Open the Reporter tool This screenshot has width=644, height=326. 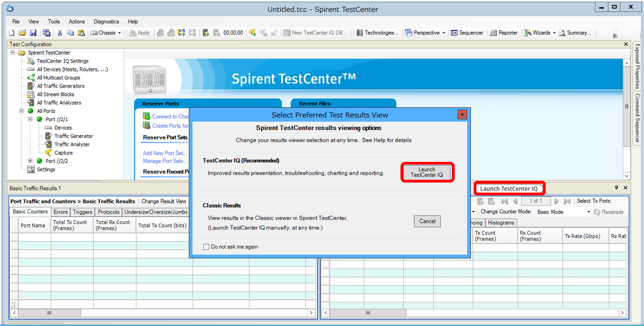[504, 33]
